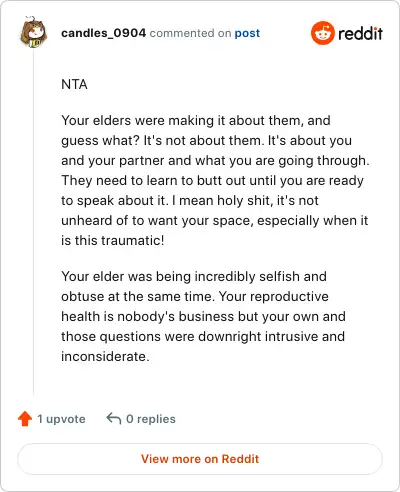Select the "View more on Reddit" button

point(200,459)
